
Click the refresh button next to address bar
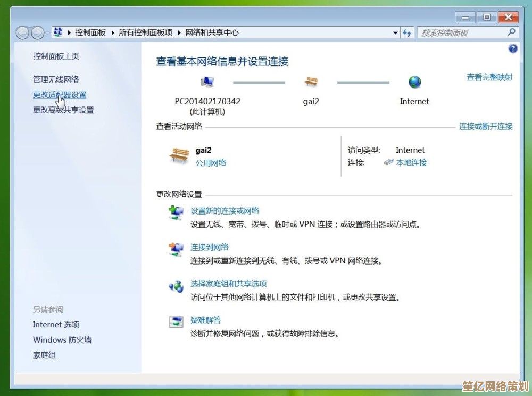(x=408, y=33)
